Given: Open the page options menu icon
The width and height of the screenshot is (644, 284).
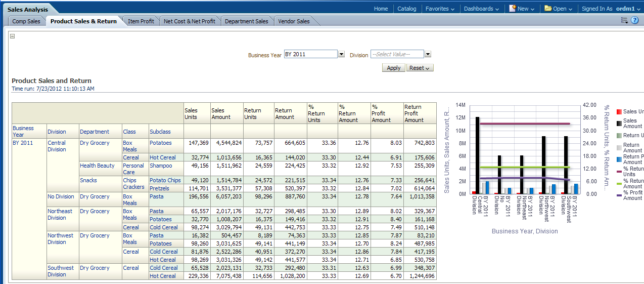Looking at the screenshot, I should tap(624, 20).
